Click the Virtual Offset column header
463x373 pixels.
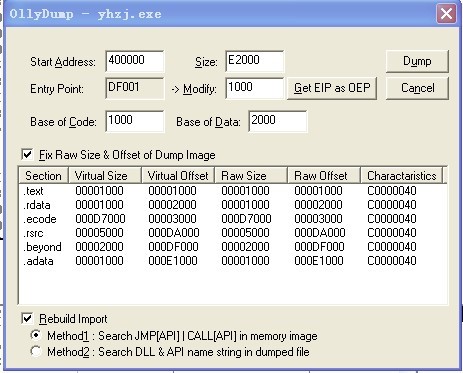coord(178,176)
